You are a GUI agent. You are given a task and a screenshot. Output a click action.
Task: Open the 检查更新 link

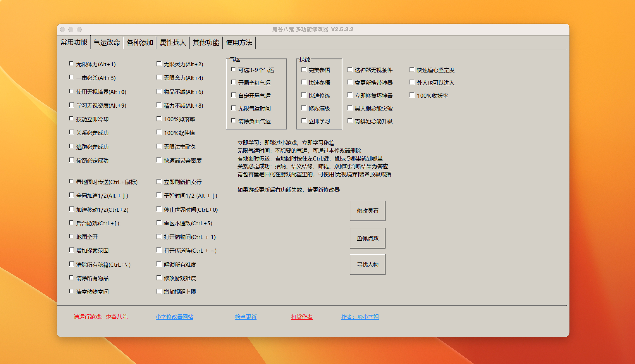[x=246, y=317]
